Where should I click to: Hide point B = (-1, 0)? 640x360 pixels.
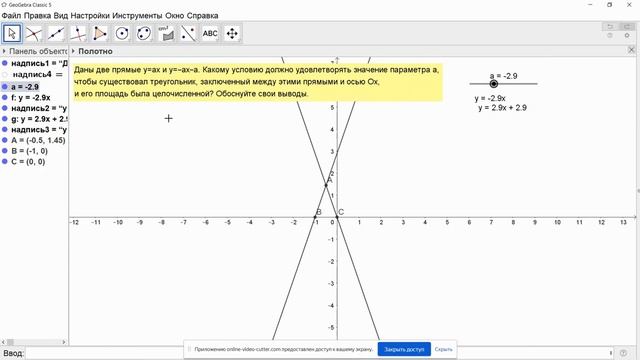4,151
